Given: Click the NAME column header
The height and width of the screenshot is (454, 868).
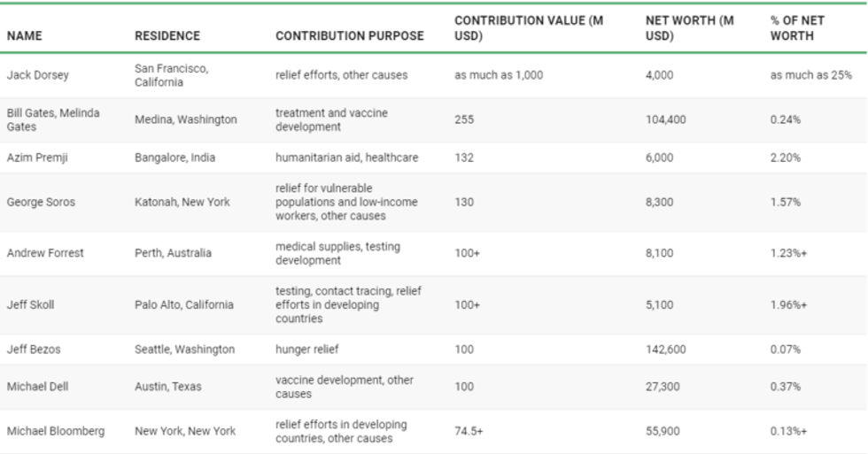Looking at the screenshot, I should coord(25,36).
